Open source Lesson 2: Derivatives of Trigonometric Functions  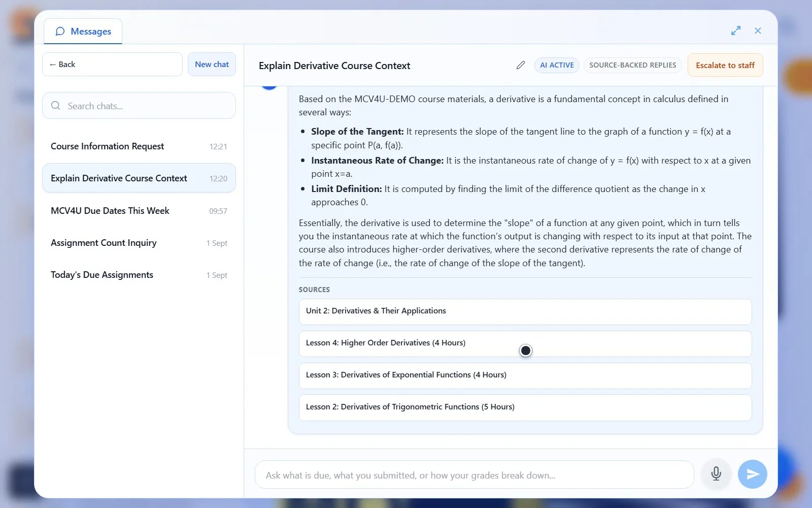(525, 407)
